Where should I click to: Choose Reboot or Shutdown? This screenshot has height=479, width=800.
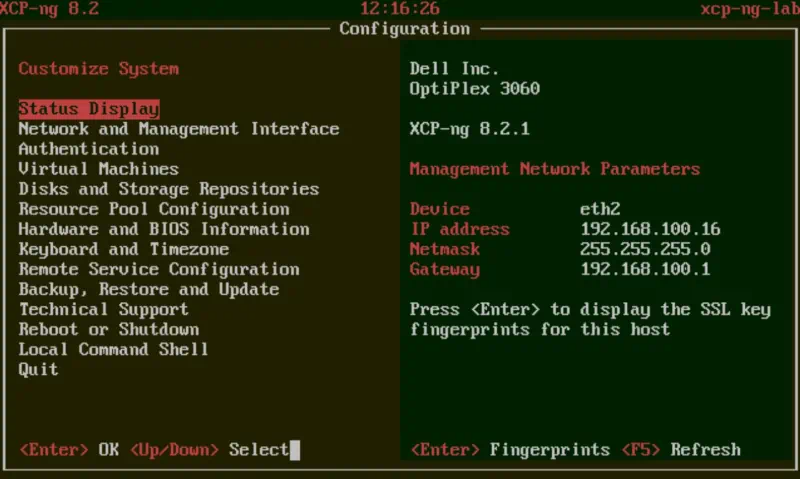[109, 330]
